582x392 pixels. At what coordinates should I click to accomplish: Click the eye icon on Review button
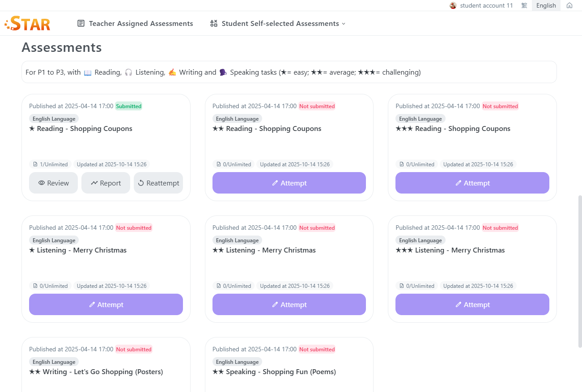tap(42, 183)
